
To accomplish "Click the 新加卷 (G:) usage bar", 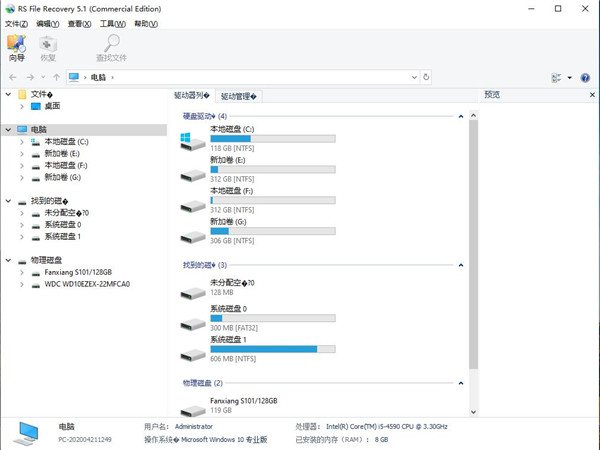I will (x=273, y=231).
